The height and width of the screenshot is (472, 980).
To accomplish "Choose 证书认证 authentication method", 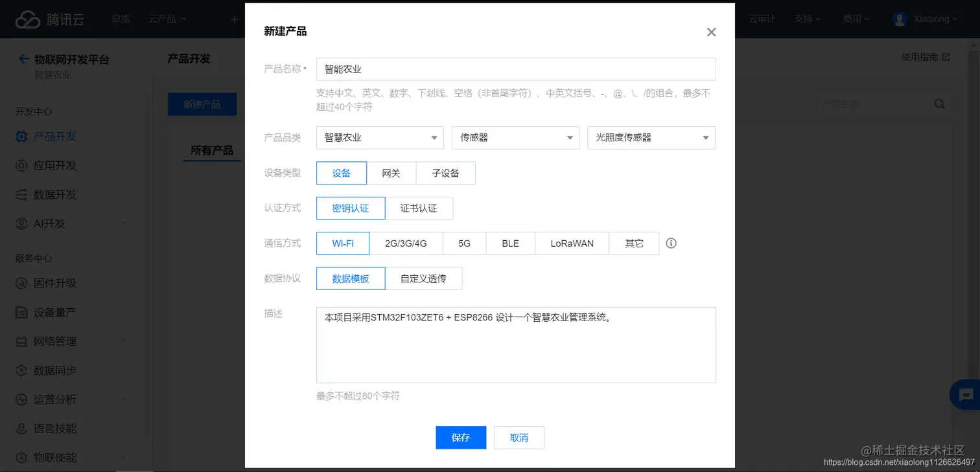I will point(419,208).
